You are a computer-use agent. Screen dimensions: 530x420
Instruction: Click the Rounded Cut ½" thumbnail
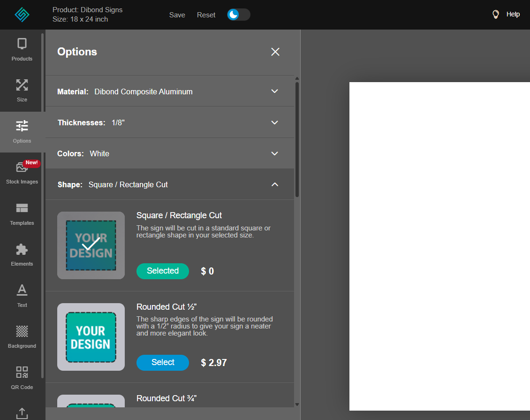[91, 337]
